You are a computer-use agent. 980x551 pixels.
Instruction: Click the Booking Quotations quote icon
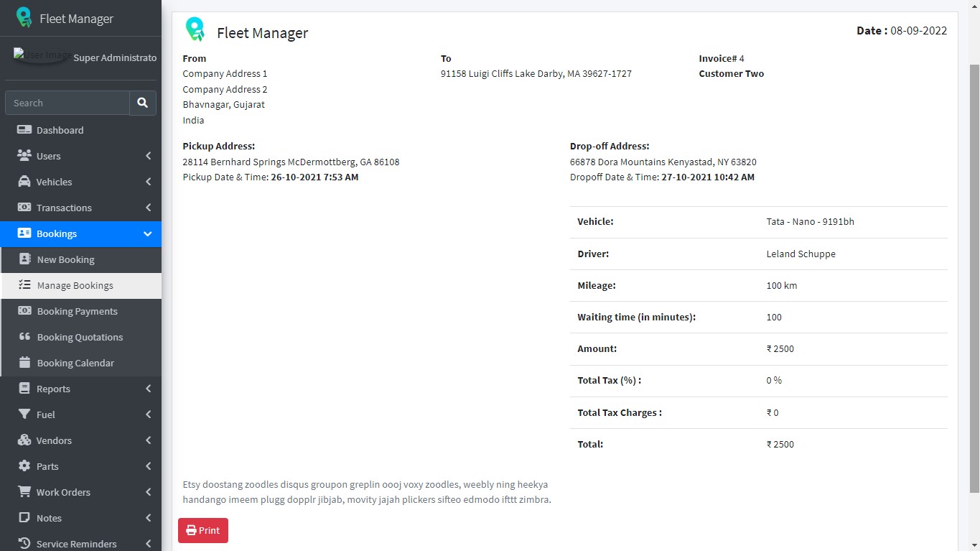(25, 337)
